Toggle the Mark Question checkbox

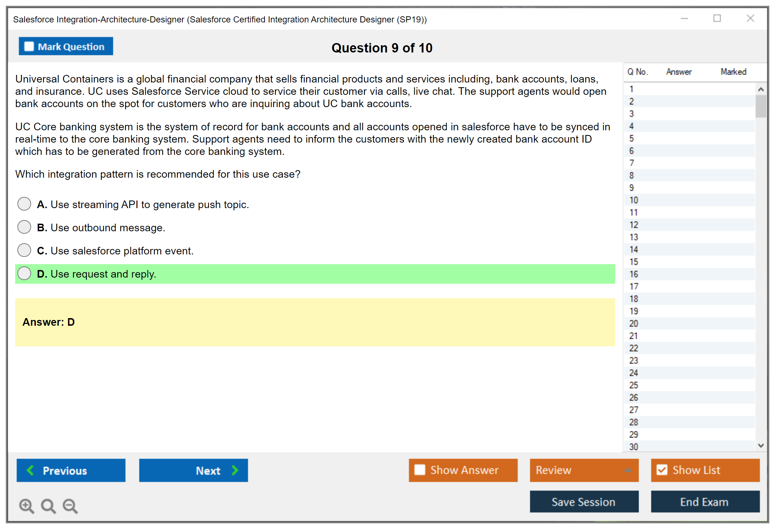click(x=29, y=47)
